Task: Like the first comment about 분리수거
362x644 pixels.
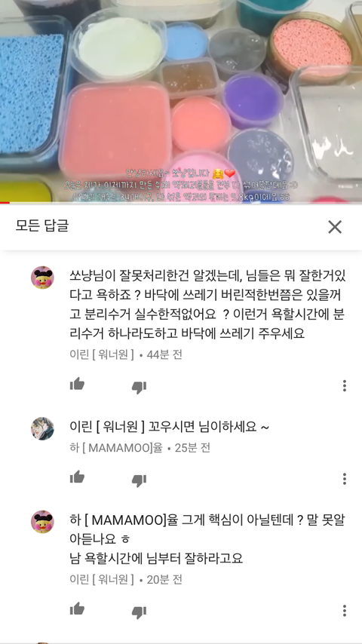Action: coord(77,385)
